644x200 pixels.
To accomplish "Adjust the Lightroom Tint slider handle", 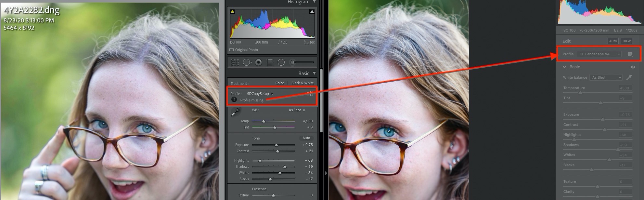I will (x=275, y=127).
